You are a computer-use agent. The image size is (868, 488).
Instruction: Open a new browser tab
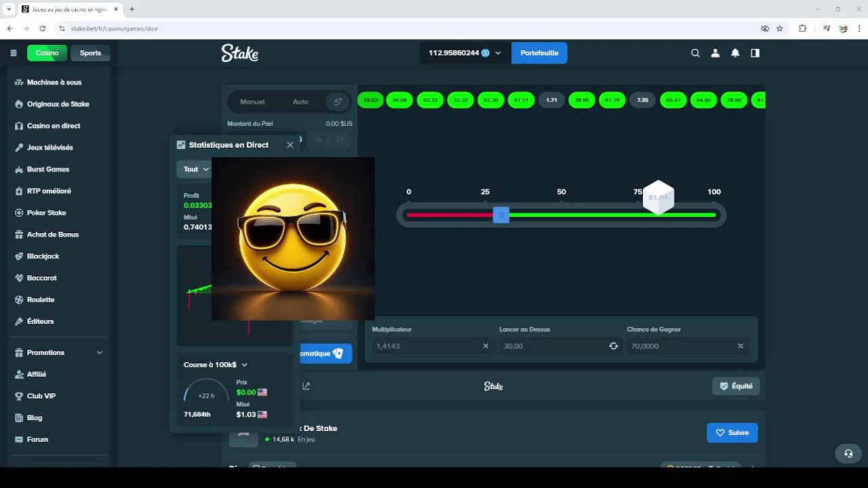[x=132, y=9]
